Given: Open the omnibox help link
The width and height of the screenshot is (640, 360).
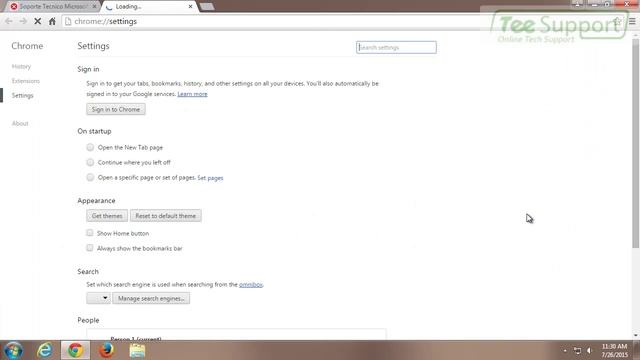Looking at the screenshot, I should tap(251, 284).
